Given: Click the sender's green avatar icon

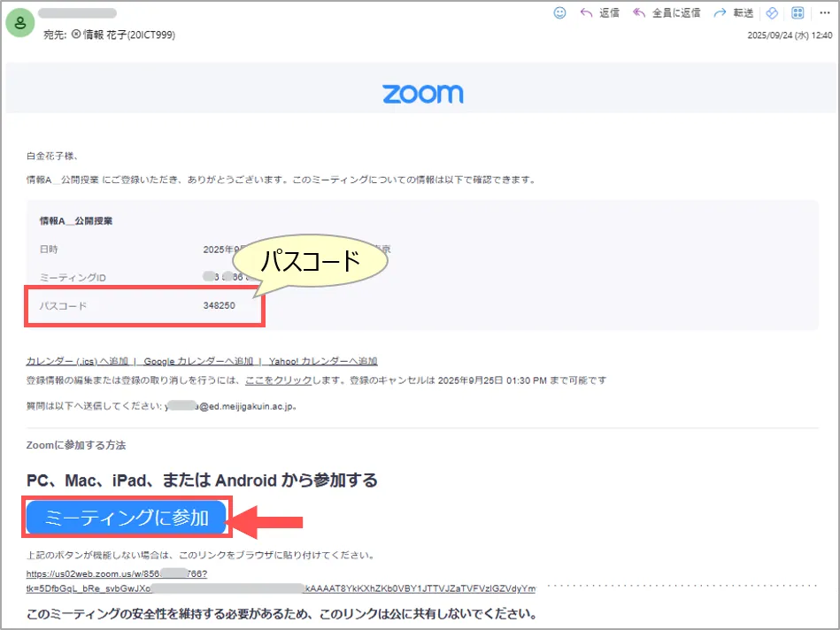Looking at the screenshot, I should pyautogui.click(x=20, y=23).
